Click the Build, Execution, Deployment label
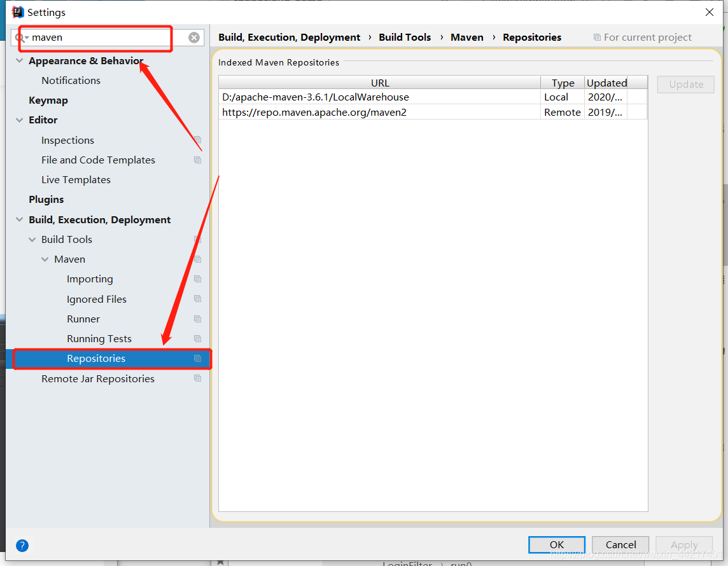This screenshot has width=728, height=566. click(100, 220)
